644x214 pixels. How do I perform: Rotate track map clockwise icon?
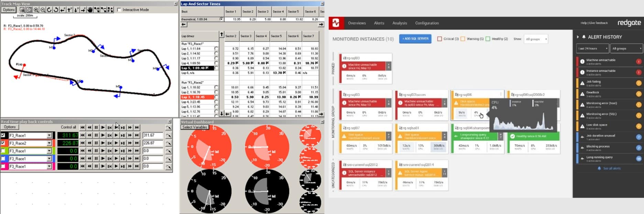pos(49,10)
